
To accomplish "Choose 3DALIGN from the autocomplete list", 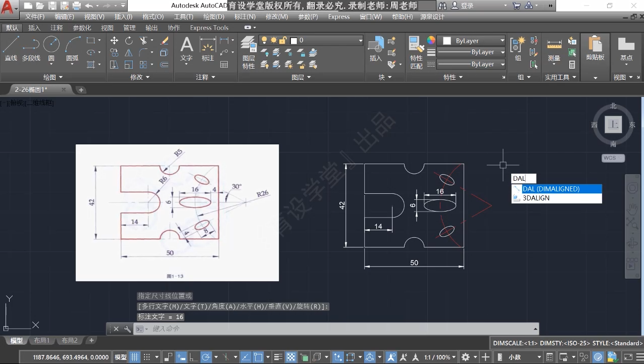I will (x=557, y=198).
